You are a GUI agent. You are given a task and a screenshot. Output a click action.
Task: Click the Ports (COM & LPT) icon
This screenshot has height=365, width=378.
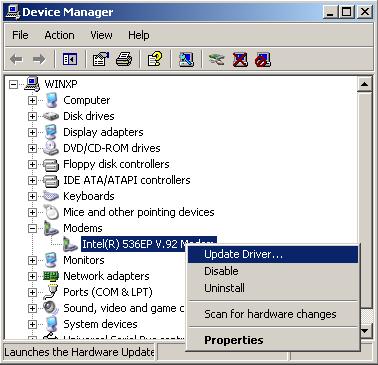point(51,292)
